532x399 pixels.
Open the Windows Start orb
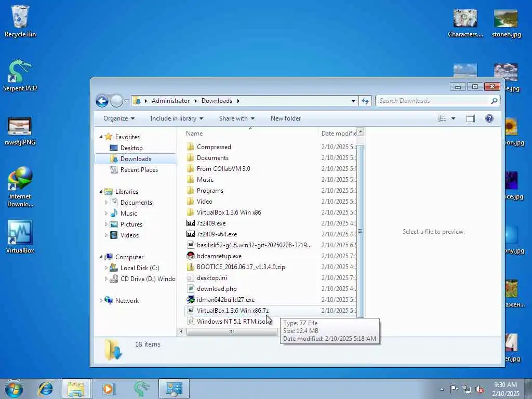point(14,389)
